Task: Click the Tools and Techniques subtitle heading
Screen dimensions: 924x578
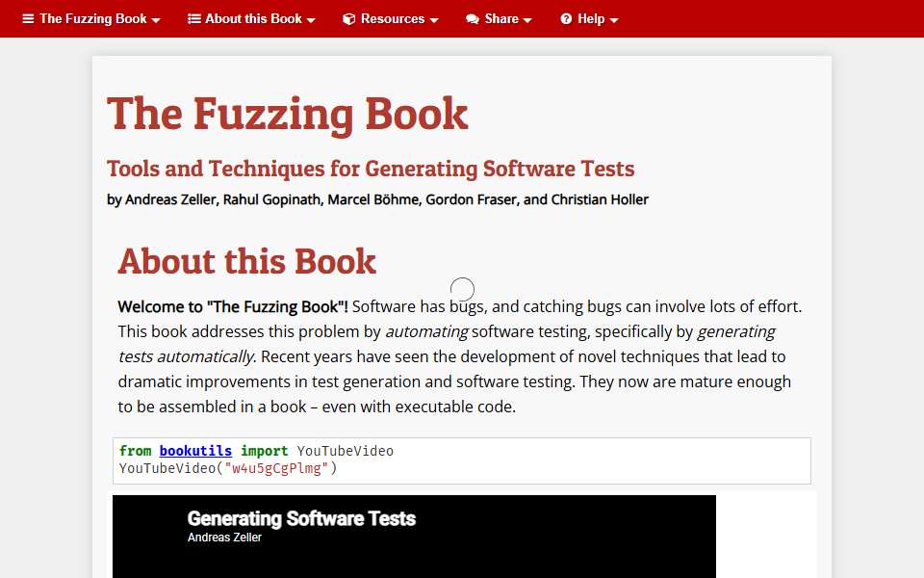Action: 371,169
